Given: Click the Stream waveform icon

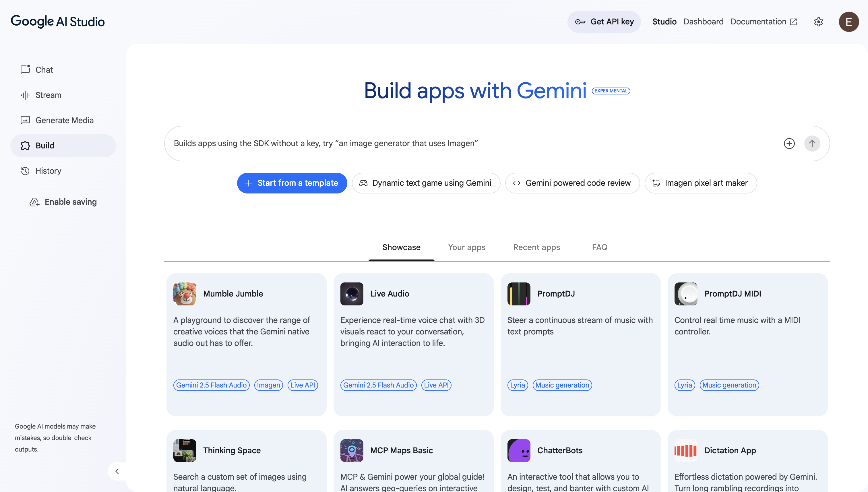Looking at the screenshot, I should tap(25, 95).
